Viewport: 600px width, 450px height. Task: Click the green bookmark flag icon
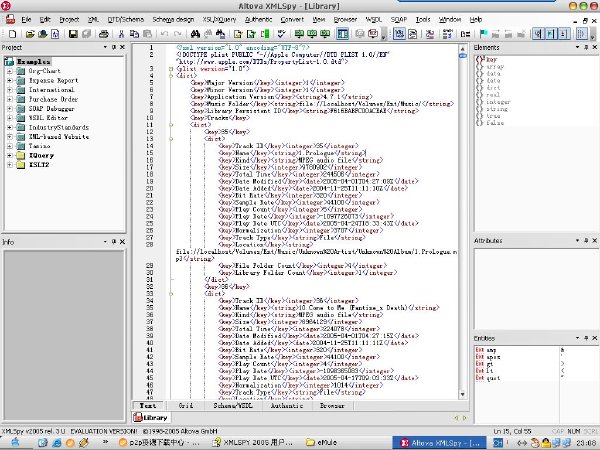483,34
